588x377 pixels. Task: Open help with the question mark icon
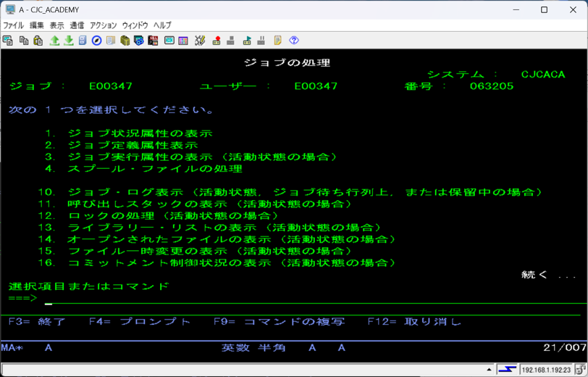[x=294, y=40]
